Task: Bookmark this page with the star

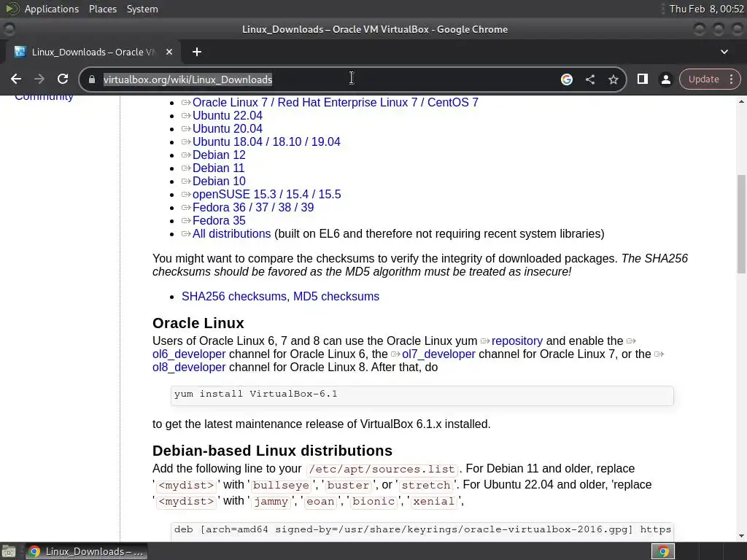Action: coord(613,79)
